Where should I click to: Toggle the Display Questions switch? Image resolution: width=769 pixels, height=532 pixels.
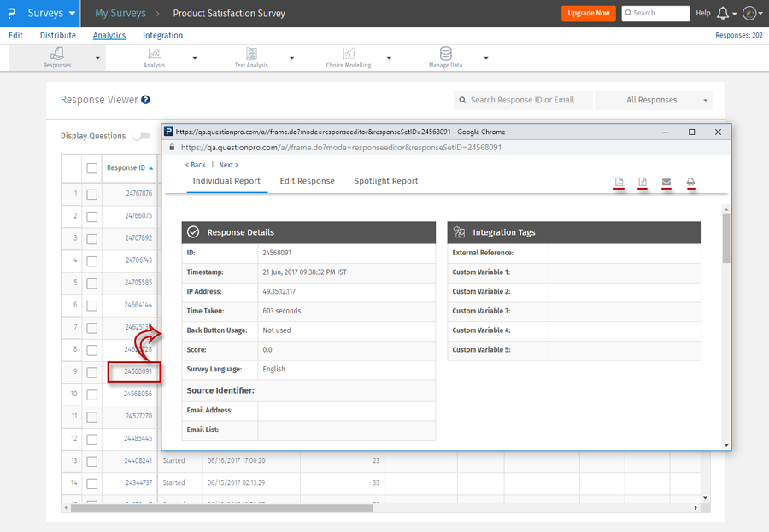141,136
